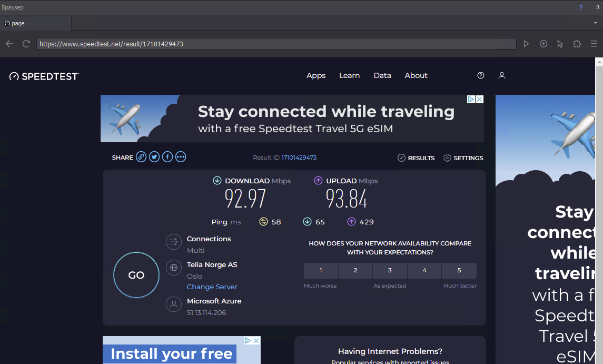Open the extensions puzzle icon
The height and width of the screenshot is (364, 603).
[x=577, y=44]
